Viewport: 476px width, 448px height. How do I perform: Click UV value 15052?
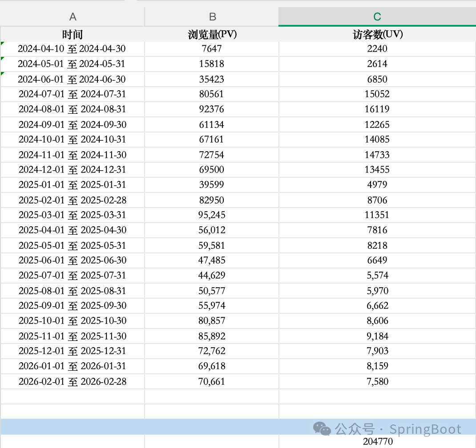pos(377,94)
